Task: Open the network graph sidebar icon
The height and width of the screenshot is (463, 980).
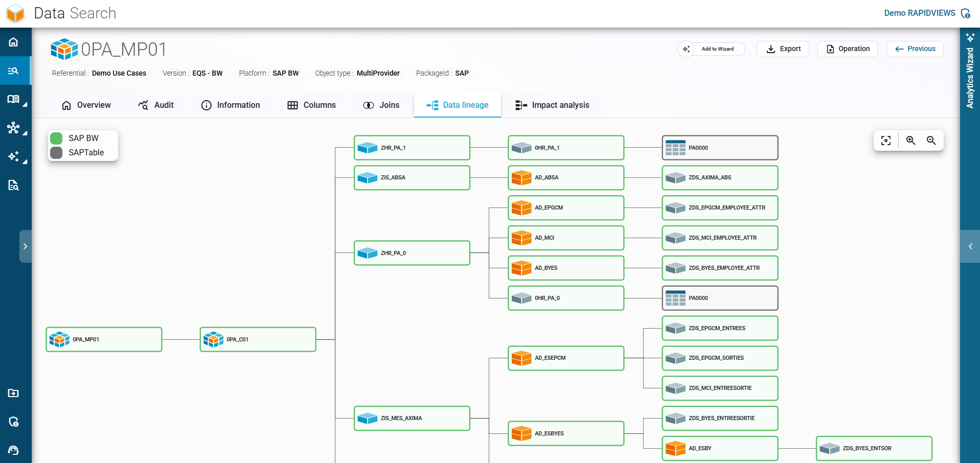Action: click(x=13, y=128)
